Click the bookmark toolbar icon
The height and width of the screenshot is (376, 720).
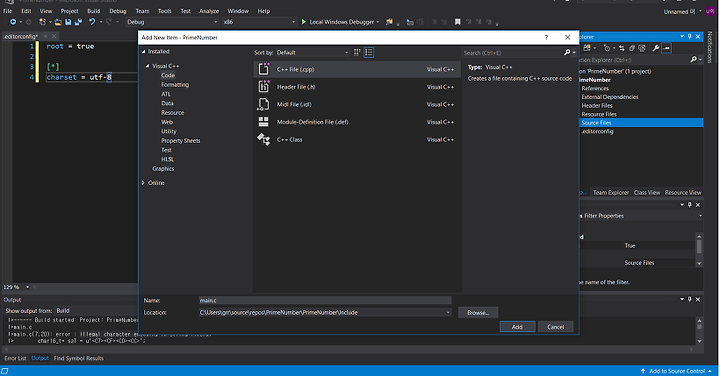[457, 22]
